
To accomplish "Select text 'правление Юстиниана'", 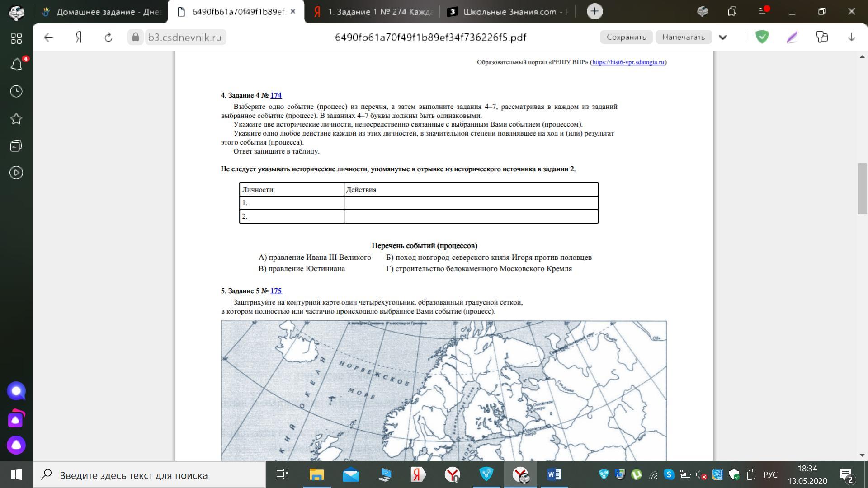I will [x=307, y=269].
